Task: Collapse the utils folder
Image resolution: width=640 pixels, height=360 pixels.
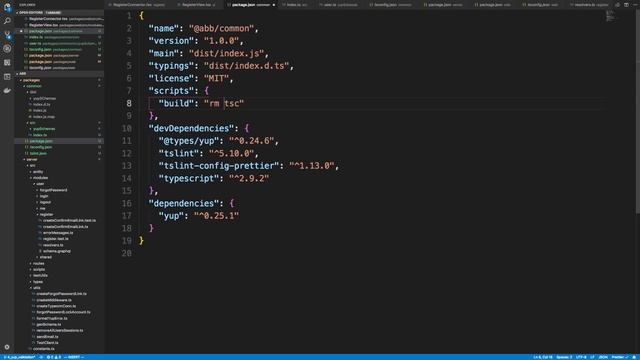Action: point(37,288)
